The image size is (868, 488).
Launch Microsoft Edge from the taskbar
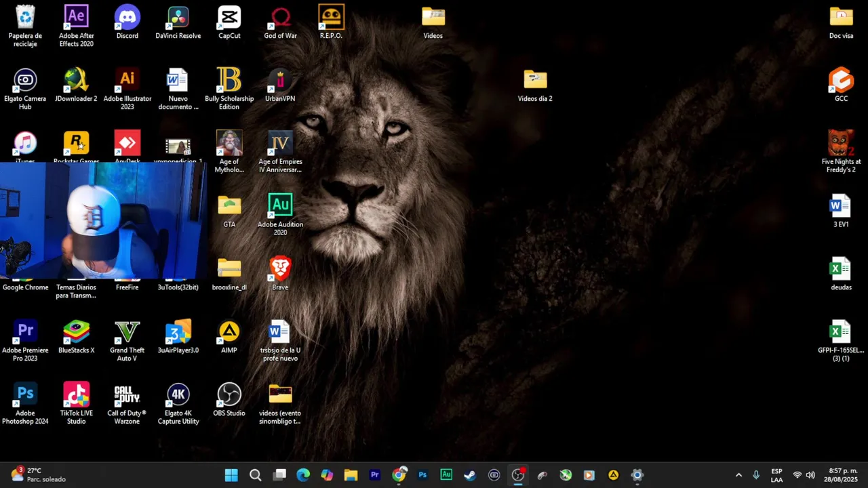pos(303,475)
